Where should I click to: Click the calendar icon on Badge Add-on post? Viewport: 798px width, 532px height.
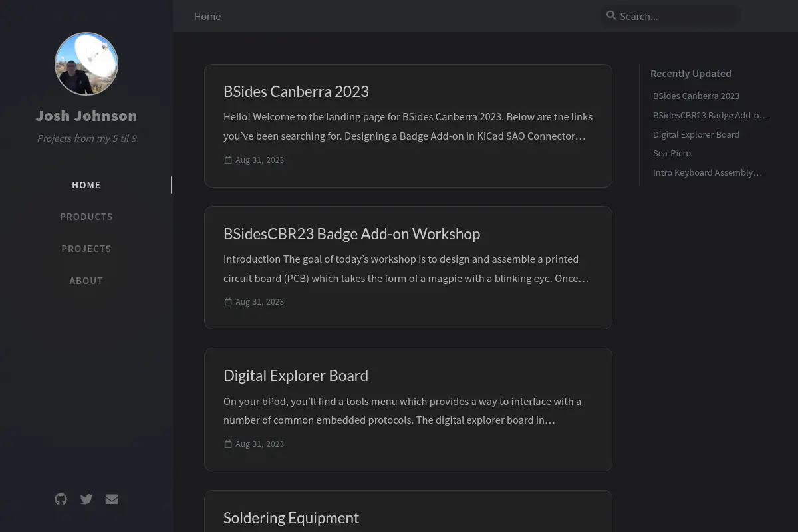[228, 302]
